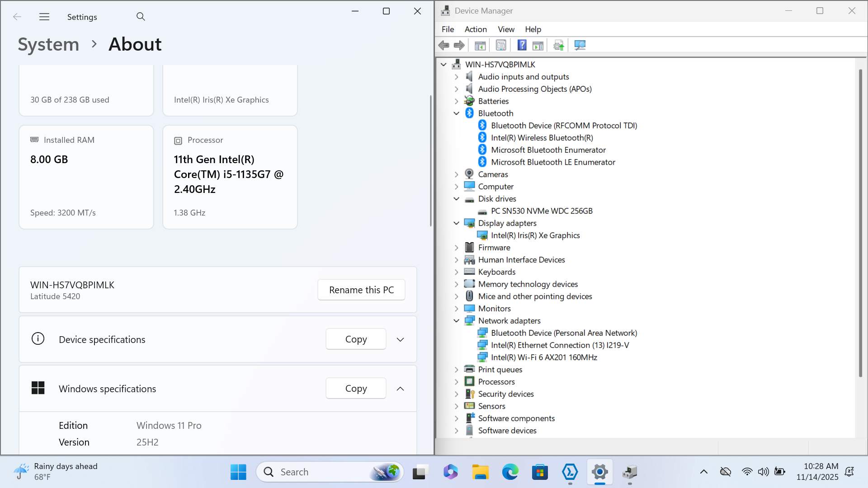Viewport: 868px width, 488px height.
Task: Collapse Windows specifications section chevron
Action: coord(400,389)
